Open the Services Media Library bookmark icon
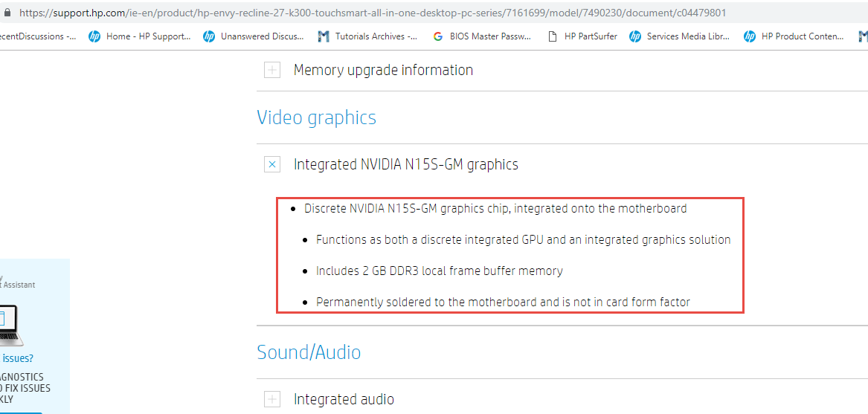Image resolution: width=868 pixels, height=414 pixels. pyautogui.click(x=635, y=36)
